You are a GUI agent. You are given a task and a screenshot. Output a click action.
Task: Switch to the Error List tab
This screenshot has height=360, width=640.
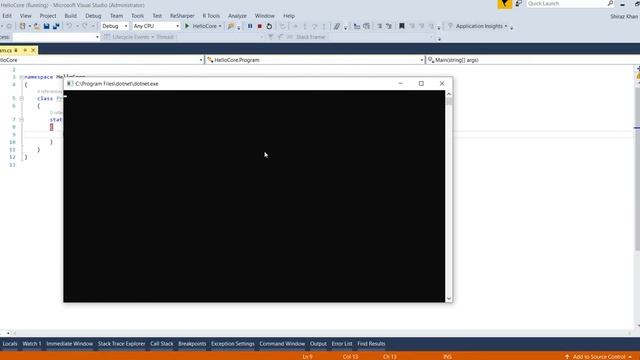[342, 344]
